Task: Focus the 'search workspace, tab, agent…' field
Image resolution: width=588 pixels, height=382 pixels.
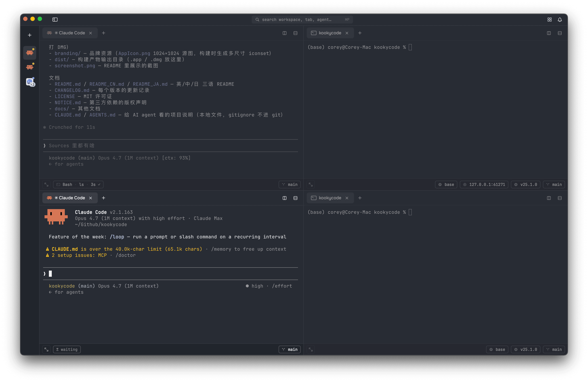Action: (x=302, y=20)
